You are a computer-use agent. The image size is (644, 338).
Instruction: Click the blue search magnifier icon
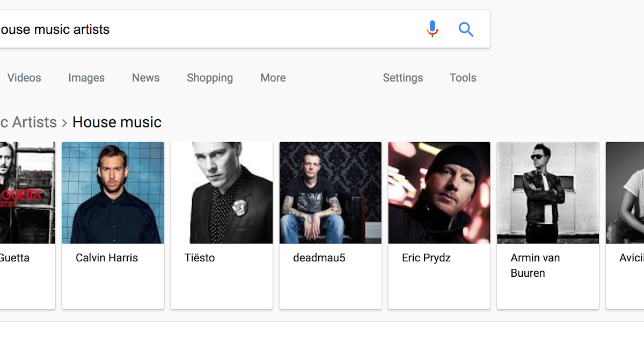tap(466, 29)
